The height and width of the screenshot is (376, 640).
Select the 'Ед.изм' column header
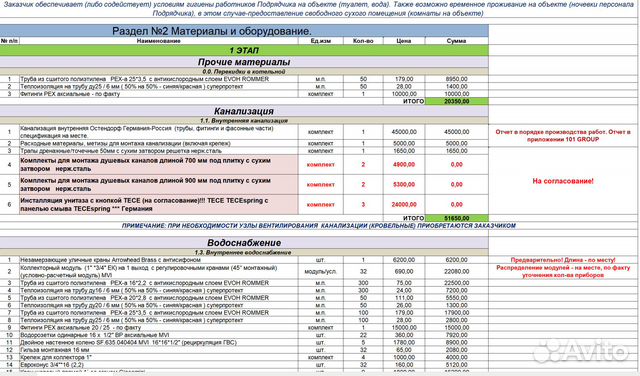pyautogui.click(x=321, y=41)
